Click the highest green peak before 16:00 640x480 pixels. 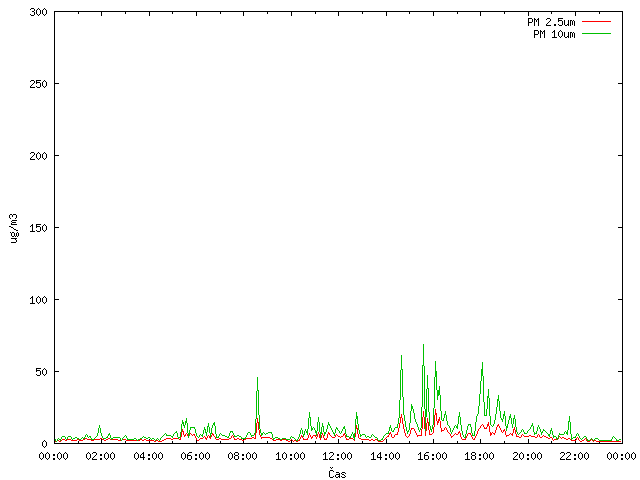[x=423, y=345]
